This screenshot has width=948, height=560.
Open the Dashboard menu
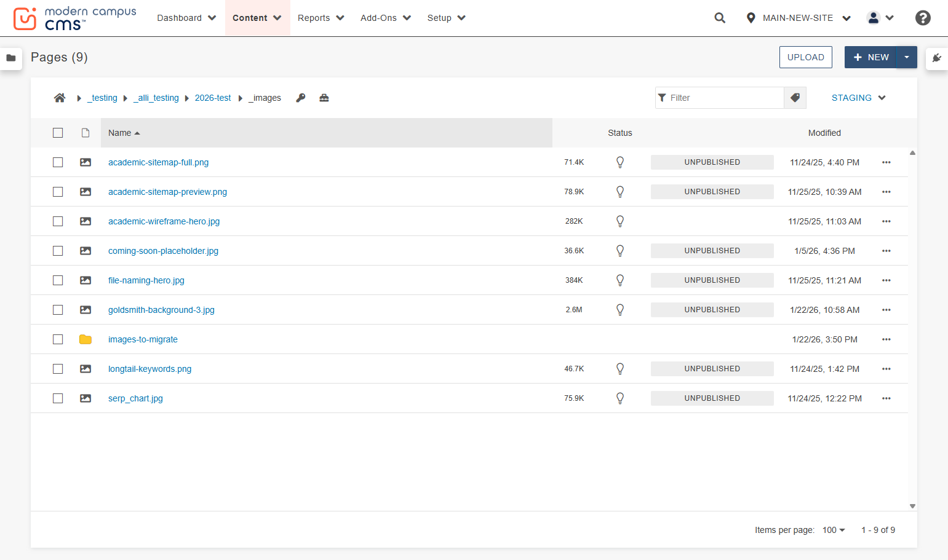point(186,18)
